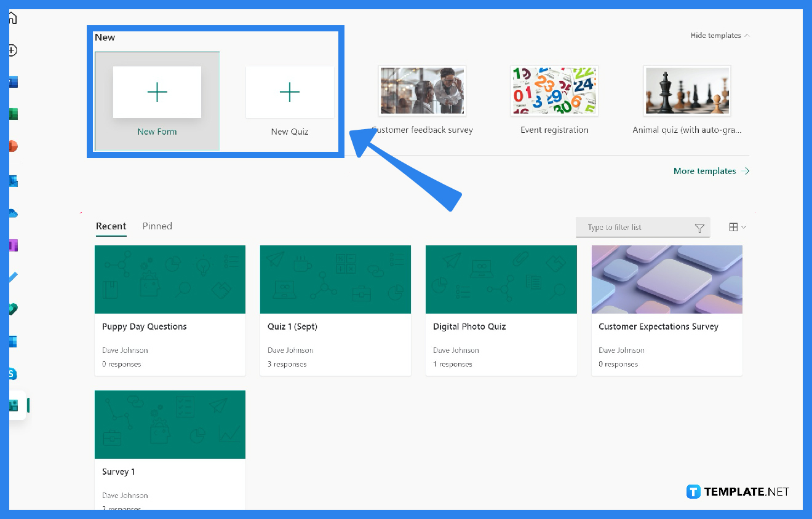Image resolution: width=812 pixels, height=519 pixels.
Task: Create a New Quiz
Action: point(289,92)
